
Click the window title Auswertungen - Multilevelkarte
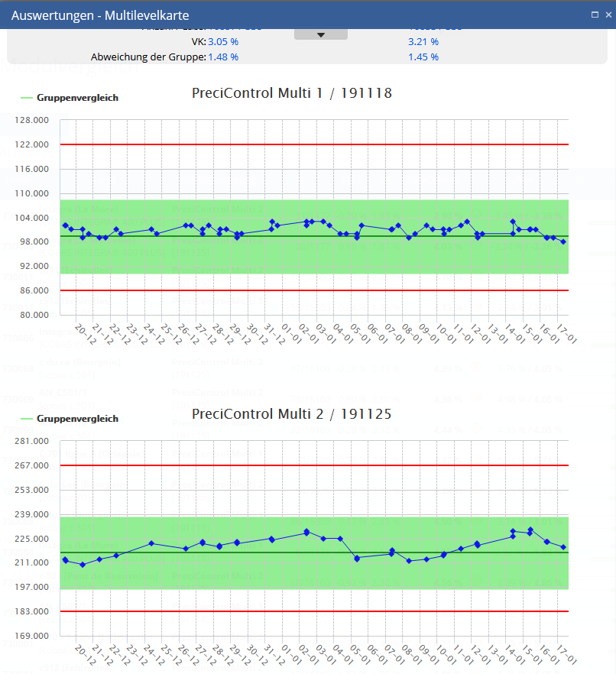coord(100,15)
